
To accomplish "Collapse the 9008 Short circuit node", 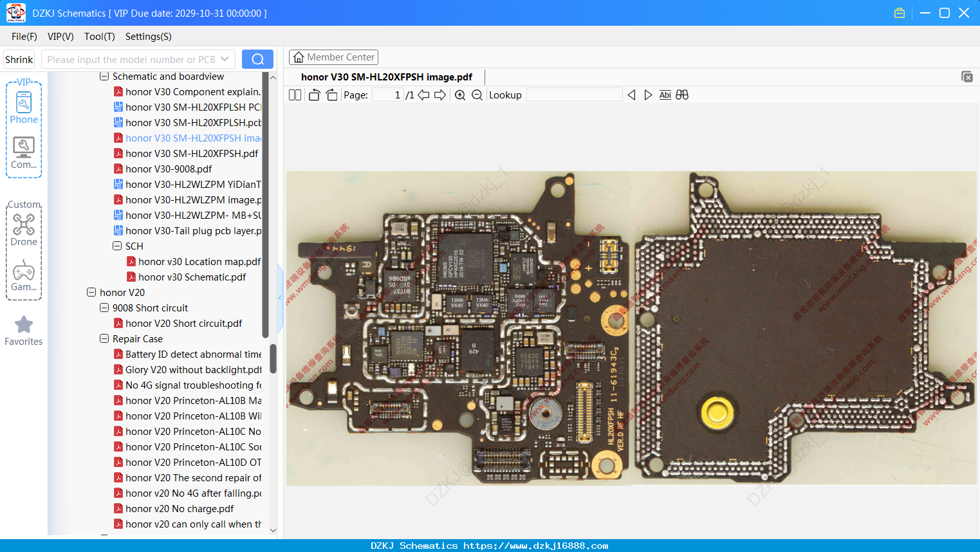I will pos(104,308).
